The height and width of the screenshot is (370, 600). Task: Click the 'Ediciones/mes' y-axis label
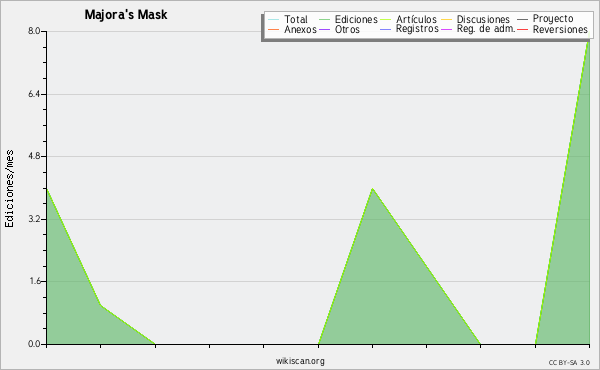9,189
